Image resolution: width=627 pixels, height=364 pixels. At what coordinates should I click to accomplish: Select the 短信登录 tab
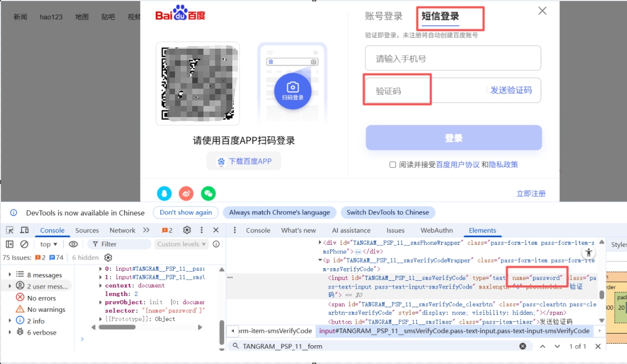click(x=440, y=16)
